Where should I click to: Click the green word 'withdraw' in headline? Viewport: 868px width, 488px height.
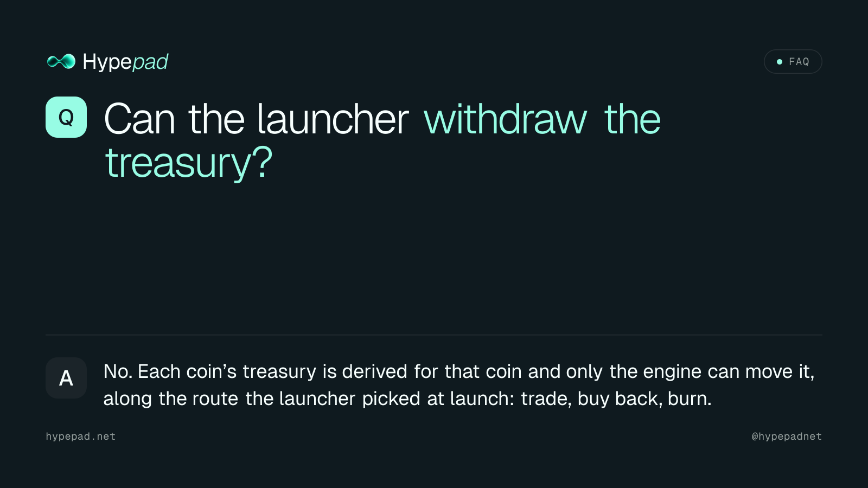505,119
